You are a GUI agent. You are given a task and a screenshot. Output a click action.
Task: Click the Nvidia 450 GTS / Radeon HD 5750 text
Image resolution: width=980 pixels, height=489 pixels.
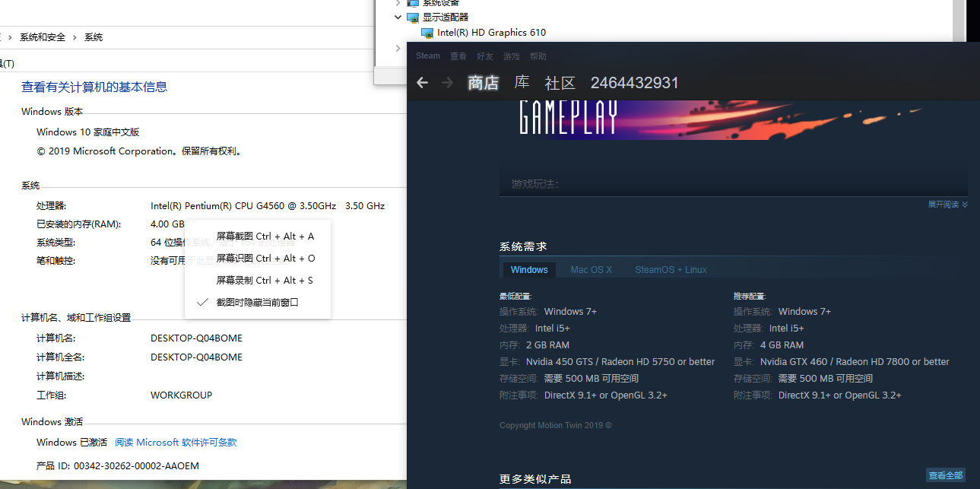(x=620, y=362)
